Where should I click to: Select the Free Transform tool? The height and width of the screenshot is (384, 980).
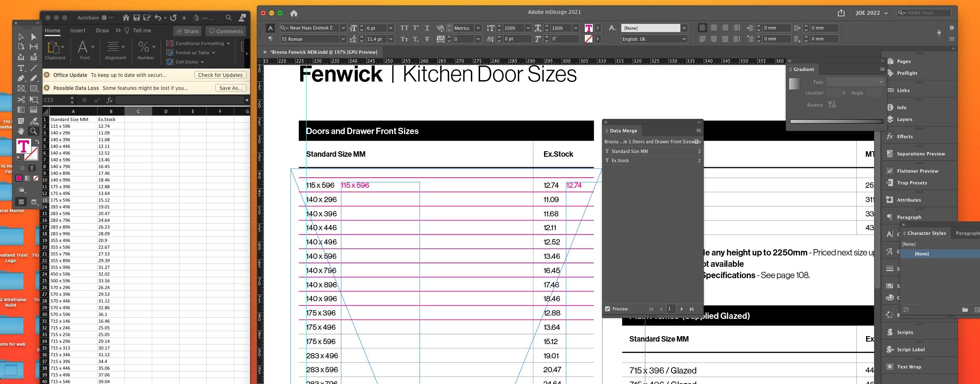click(34, 99)
